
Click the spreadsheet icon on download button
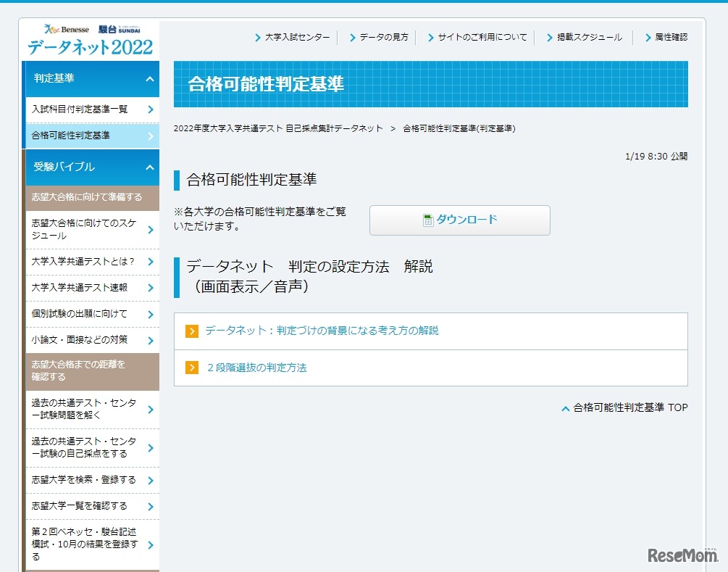point(428,220)
